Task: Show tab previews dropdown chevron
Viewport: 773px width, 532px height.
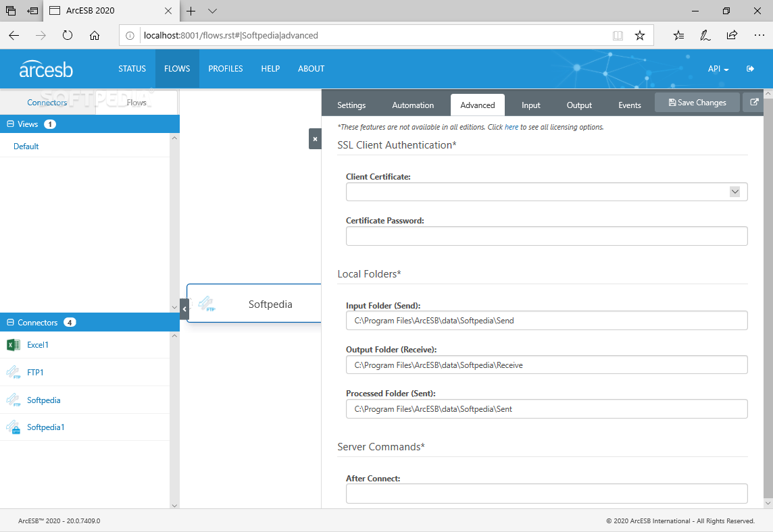Action: pyautogui.click(x=212, y=11)
